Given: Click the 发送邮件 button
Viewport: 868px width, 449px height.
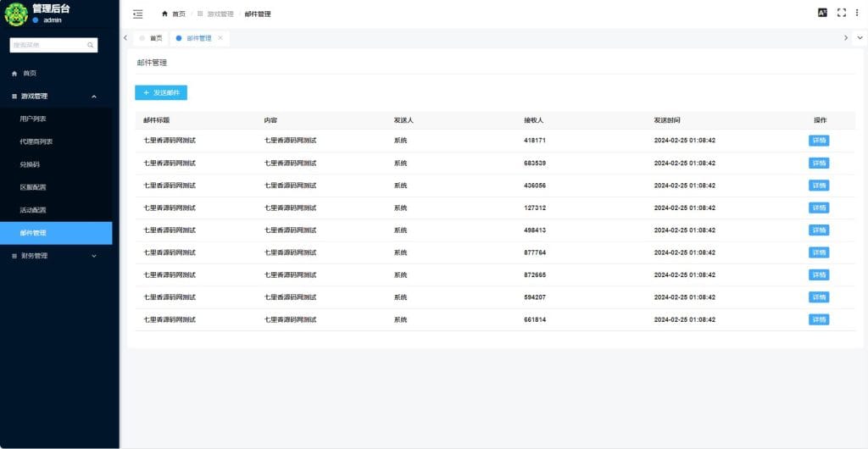Looking at the screenshot, I should click(x=161, y=92).
